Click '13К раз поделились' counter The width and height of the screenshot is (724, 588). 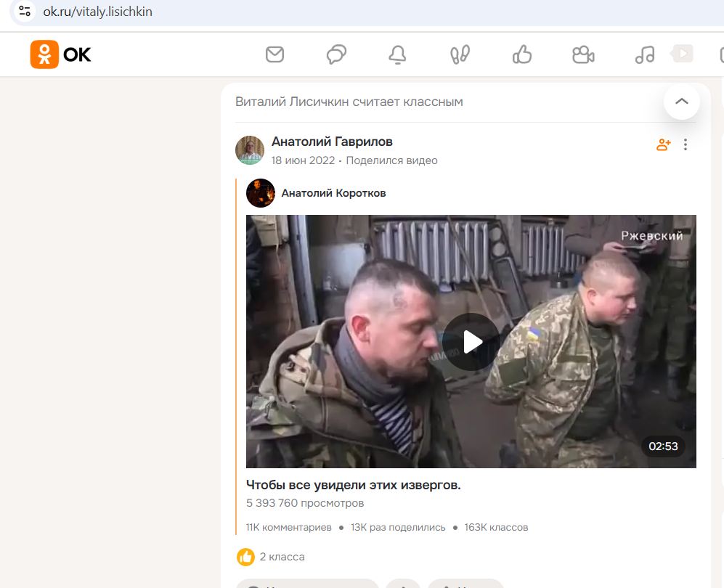[x=398, y=527]
